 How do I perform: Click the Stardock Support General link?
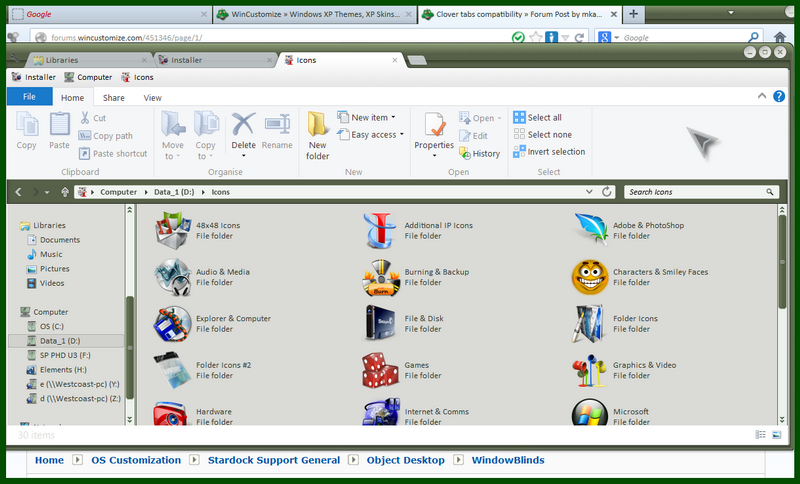pyautogui.click(x=273, y=460)
